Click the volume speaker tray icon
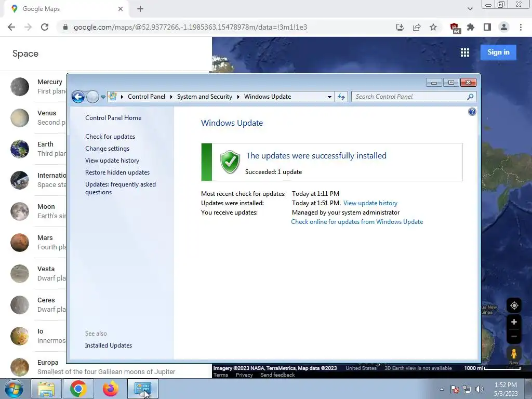The width and height of the screenshot is (532, 399). click(x=480, y=389)
